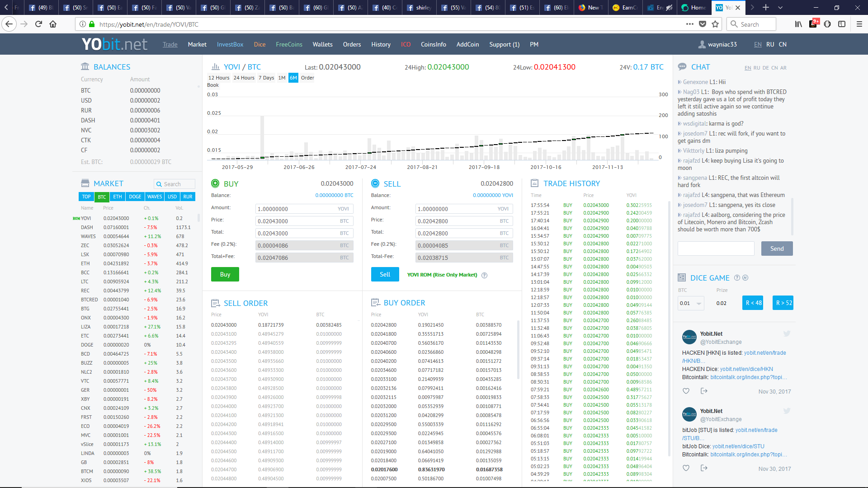Show the WAVES market tab
The height and width of the screenshot is (488, 868).
pyautogui.click(x=155, y=197)
